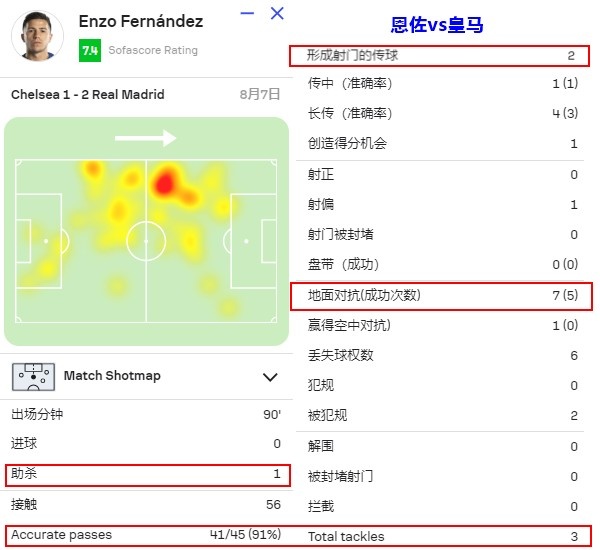Click the Match Shotmap pitch icon
Viewport: 600px width, 550px height.
(x=33, y=377)
